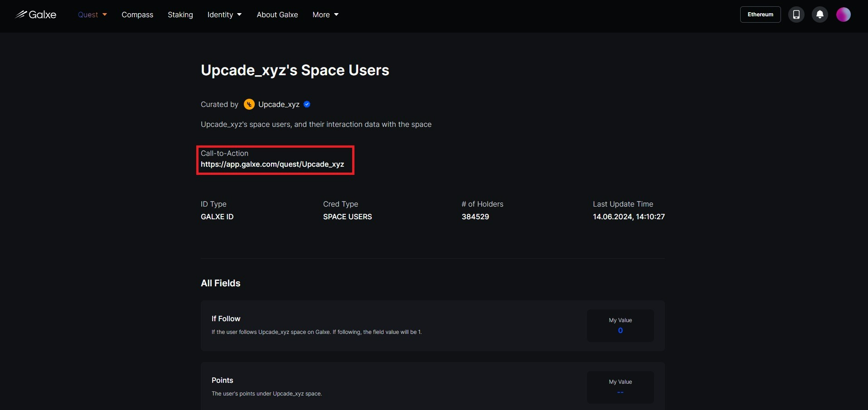Open the Upcade_xyz curator link
Image resolution: width=868 pixels, height=410 pixels.
(x=279, y=104)
